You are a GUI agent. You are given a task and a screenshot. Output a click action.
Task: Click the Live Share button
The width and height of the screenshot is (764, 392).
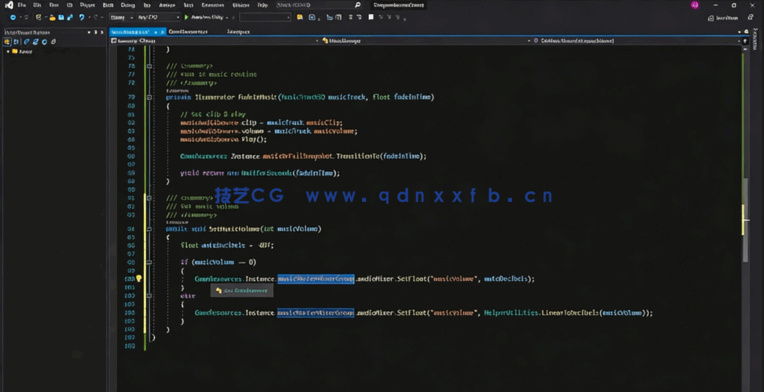(x=723, y=18)
